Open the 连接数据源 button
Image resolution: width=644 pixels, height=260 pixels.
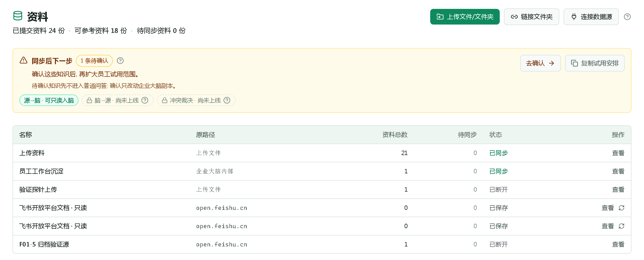(x=591, y=17)
